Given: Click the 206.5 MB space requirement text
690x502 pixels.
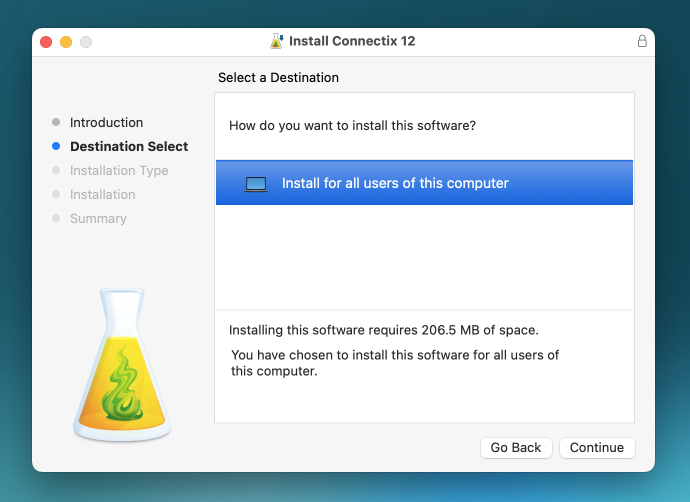Looking at the screenshot, I should 383,330.
